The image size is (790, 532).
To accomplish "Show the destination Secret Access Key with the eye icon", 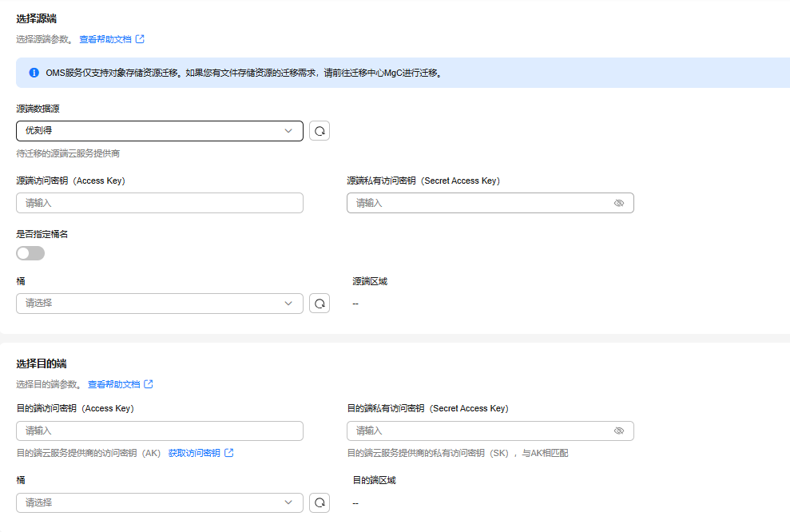I will click(619, 431).
